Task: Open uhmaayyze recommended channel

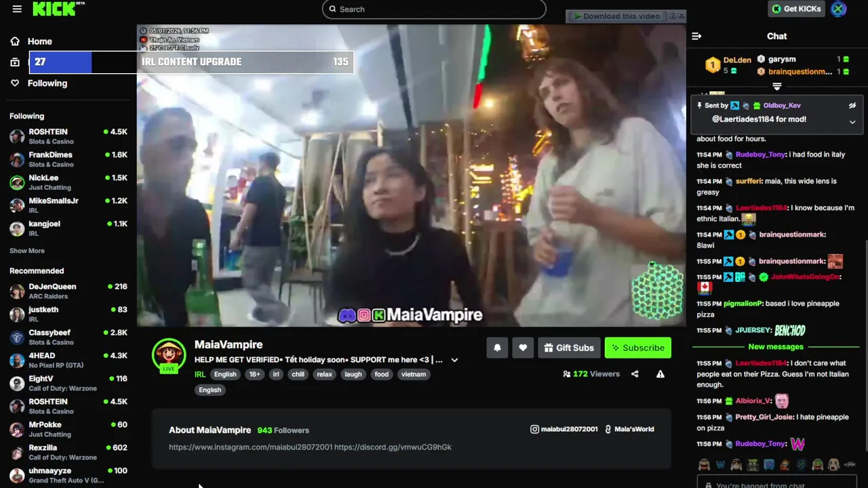Action: 68,476
